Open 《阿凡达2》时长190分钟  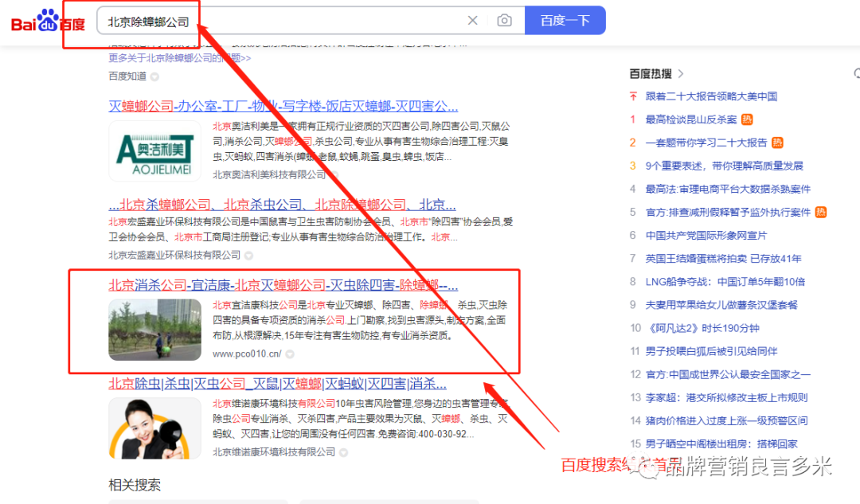[702, 328]
